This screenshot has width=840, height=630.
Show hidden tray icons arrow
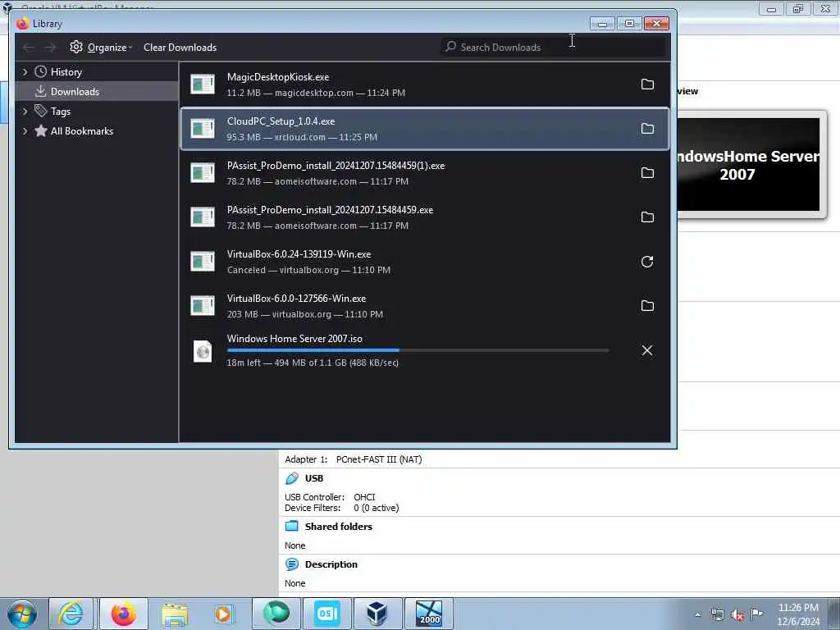point(697,615)
